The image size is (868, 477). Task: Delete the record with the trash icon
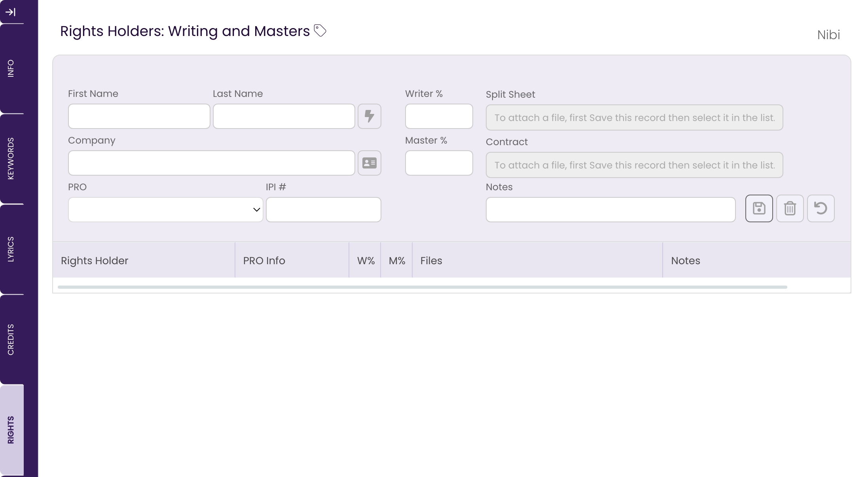(790, 208)
